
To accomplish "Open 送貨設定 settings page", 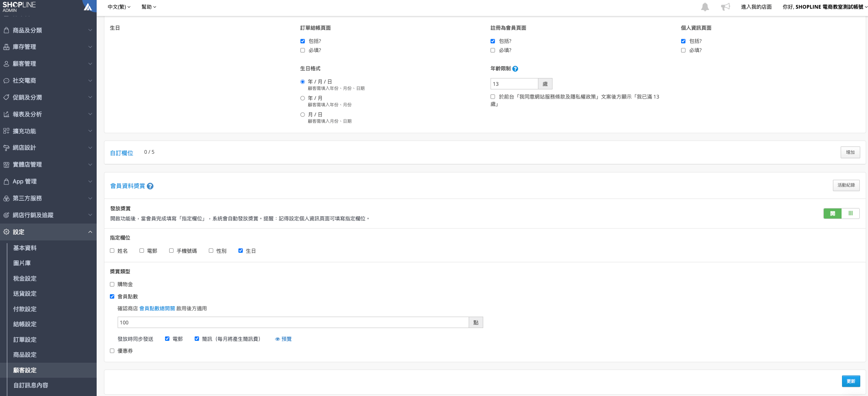I will click(25, 294).
